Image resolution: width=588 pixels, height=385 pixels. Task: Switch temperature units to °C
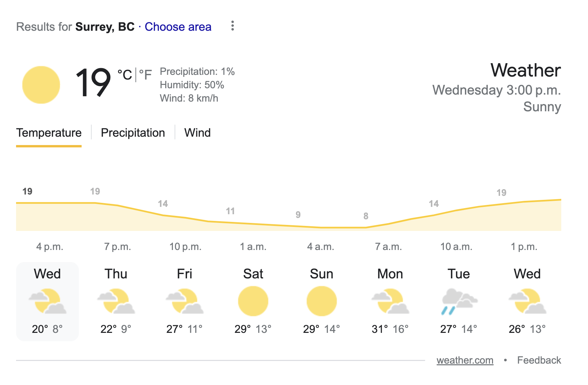tap(125, 75)
